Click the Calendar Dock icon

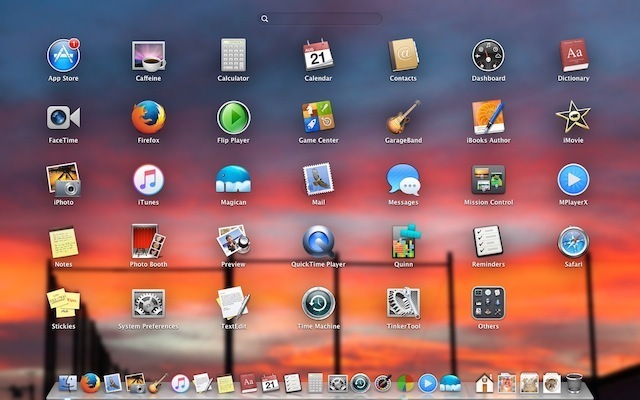(270, 383)
